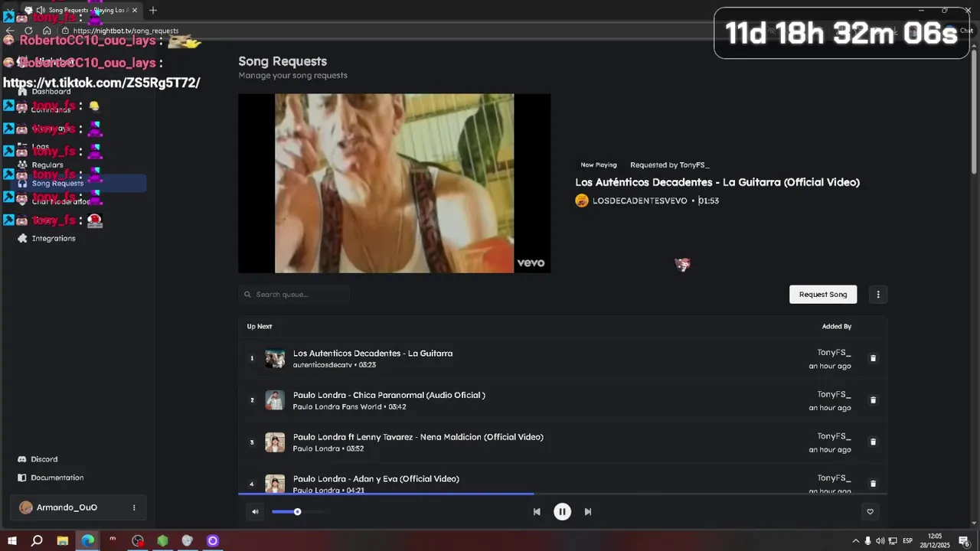Open File Explorer from the taskbar
Image resolution: width=980 pixels, height=551 pixels.
(x=63, y=541)
